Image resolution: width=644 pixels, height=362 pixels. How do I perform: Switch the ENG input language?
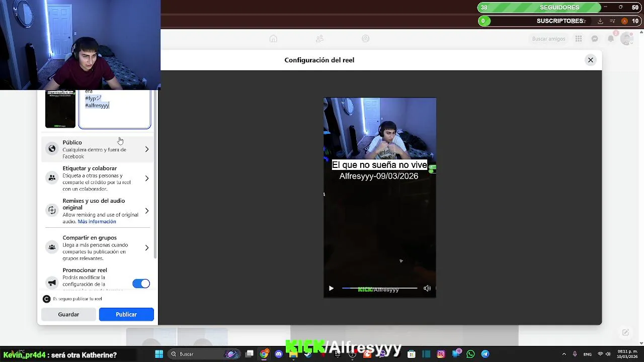588,354
